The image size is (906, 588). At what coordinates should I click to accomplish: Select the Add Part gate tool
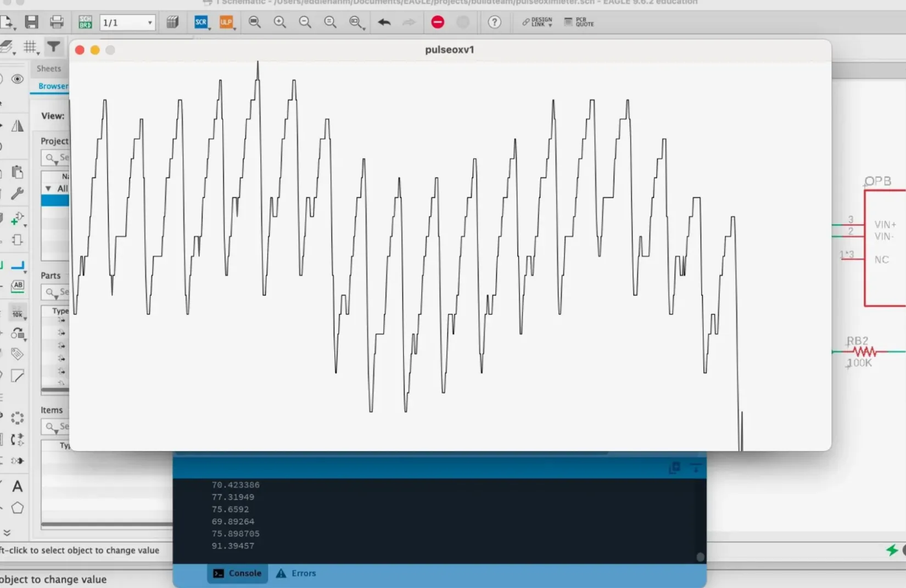tap(18, 218)
